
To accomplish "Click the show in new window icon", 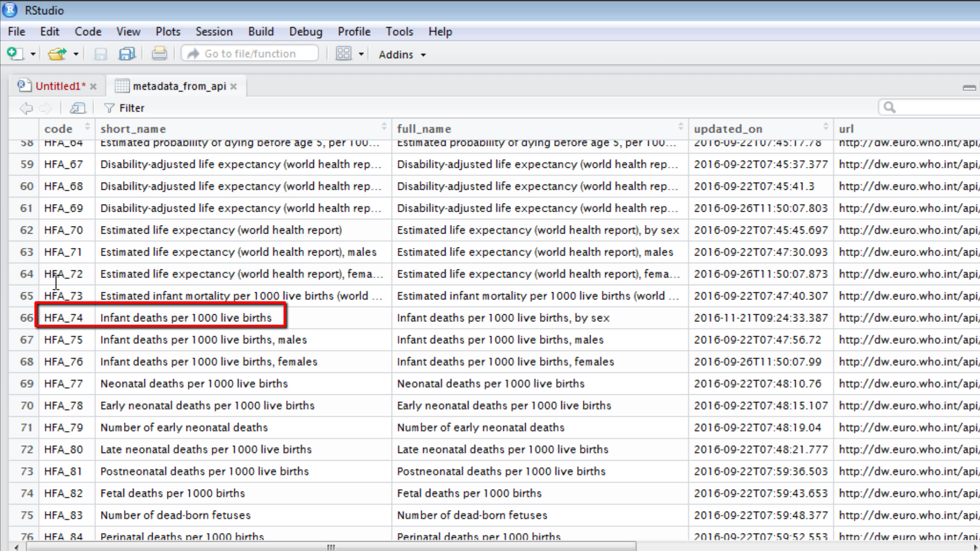I will point(78,108).
